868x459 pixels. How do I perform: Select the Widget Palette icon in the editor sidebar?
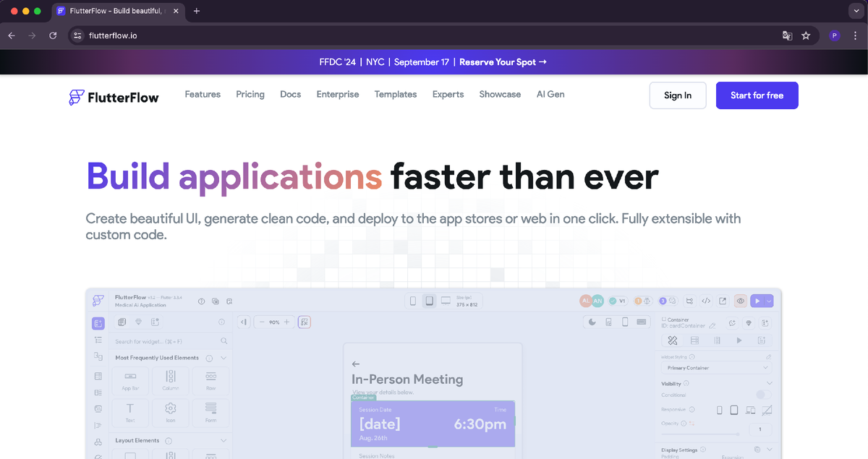click(x=98, y=323)
